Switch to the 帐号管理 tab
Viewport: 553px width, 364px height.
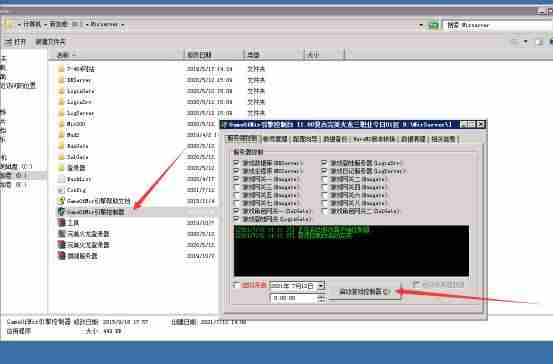pos(275,139)
